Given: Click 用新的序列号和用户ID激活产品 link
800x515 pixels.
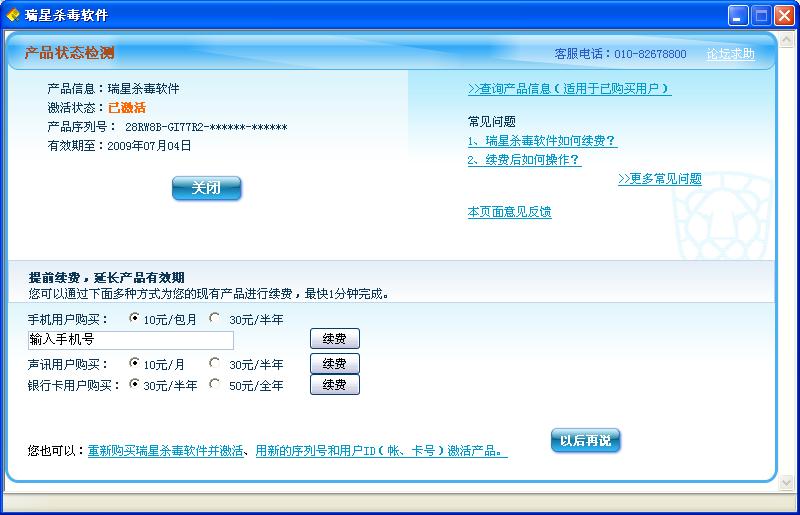Looking at the screenshot, I should [381, 451].
